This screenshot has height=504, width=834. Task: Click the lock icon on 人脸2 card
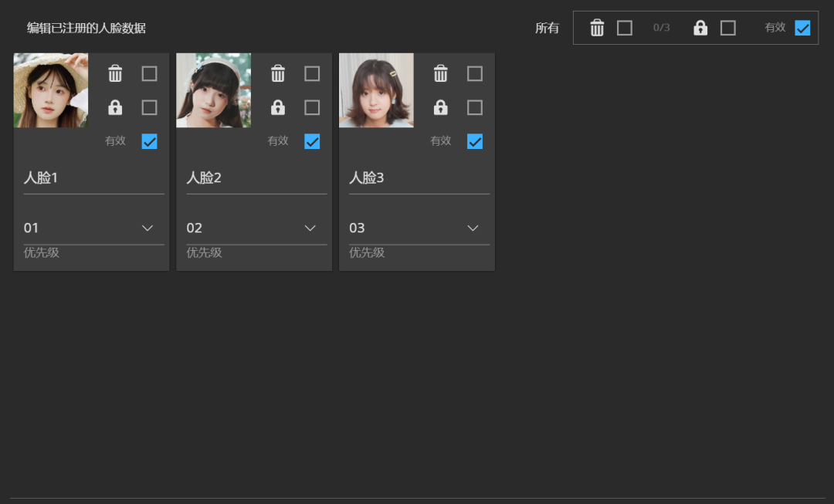[278, 107]
